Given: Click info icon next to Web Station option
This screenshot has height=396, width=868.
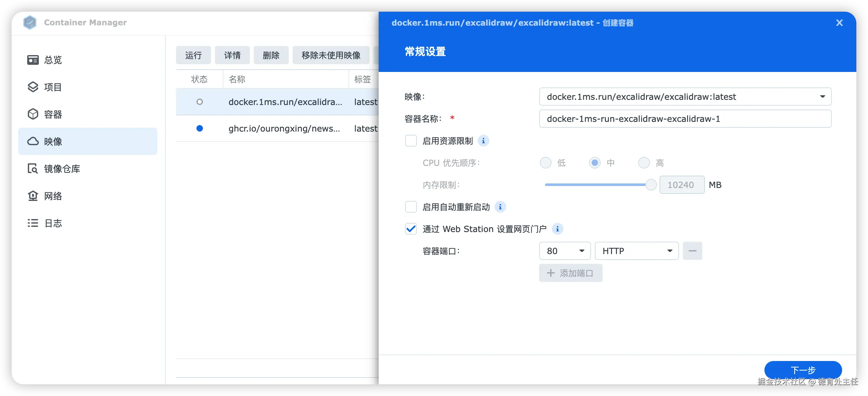Looking at the screenshot, I should click(x=557, y=229).
